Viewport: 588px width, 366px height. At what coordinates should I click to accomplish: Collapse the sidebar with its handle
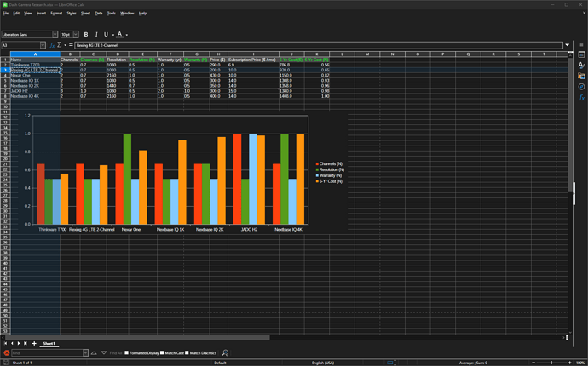(574, 193)
